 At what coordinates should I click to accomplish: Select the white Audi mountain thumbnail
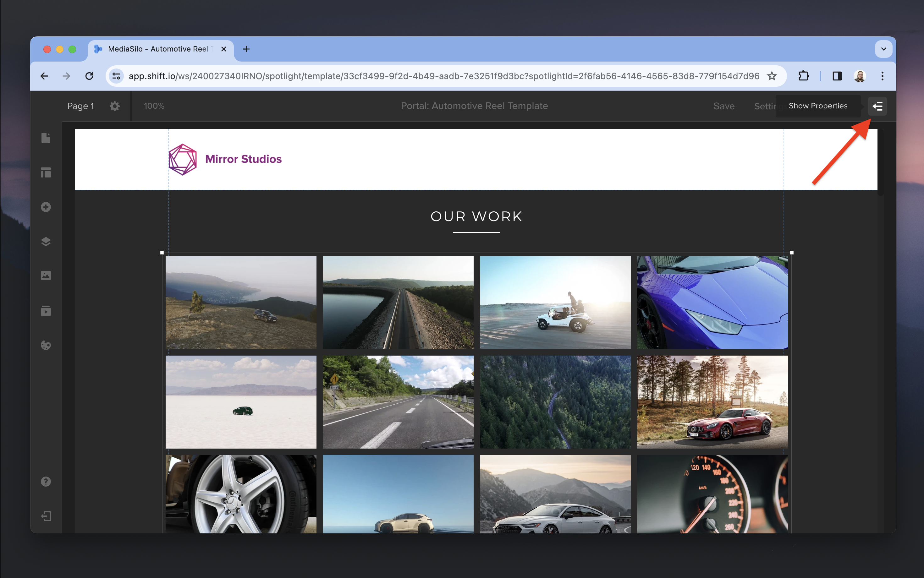coord(555,494)
